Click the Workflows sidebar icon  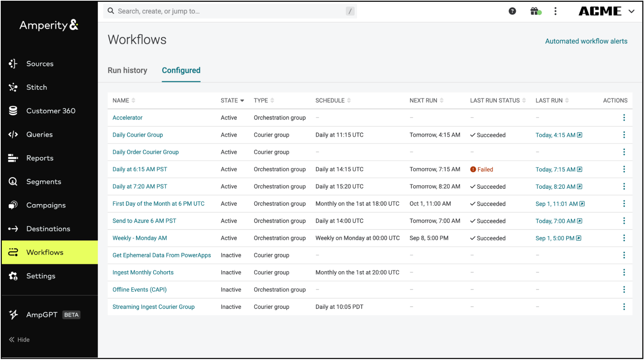tap(13, 252)
